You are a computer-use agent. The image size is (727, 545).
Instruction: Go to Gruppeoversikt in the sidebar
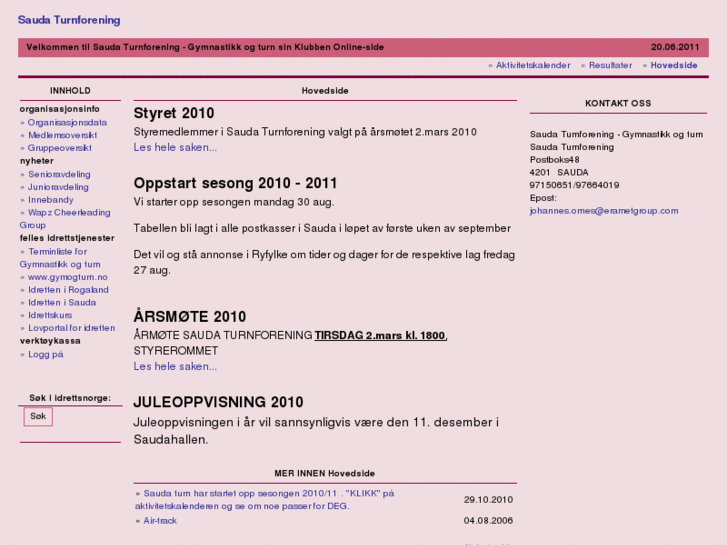[x=60, y=148]
